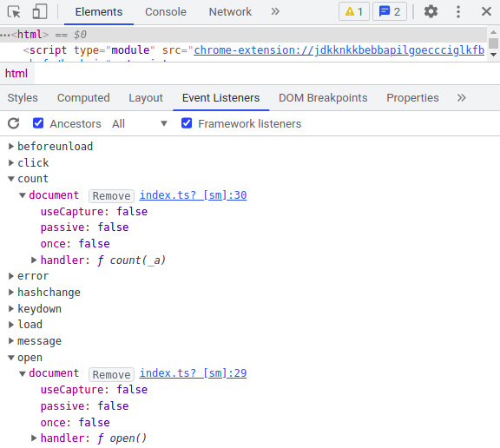Expand the count(_a) handler
The image size is (500, 448).
[34, 260]
